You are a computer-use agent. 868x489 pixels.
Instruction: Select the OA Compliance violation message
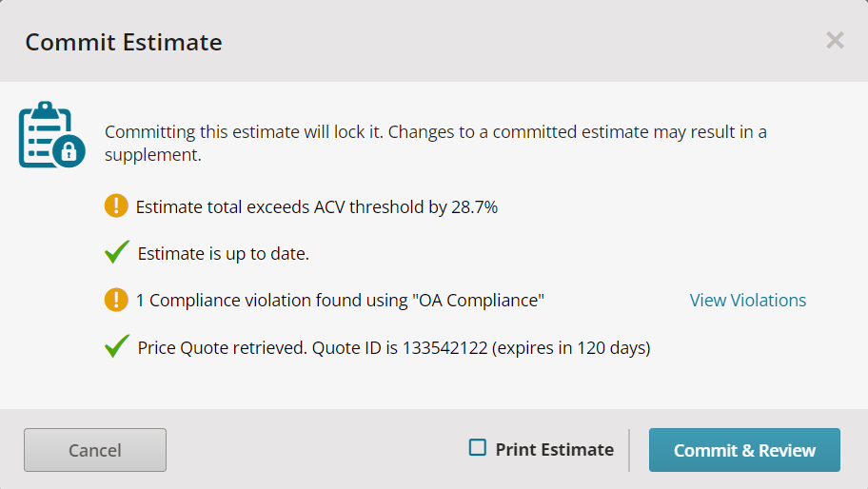(340, 300)
